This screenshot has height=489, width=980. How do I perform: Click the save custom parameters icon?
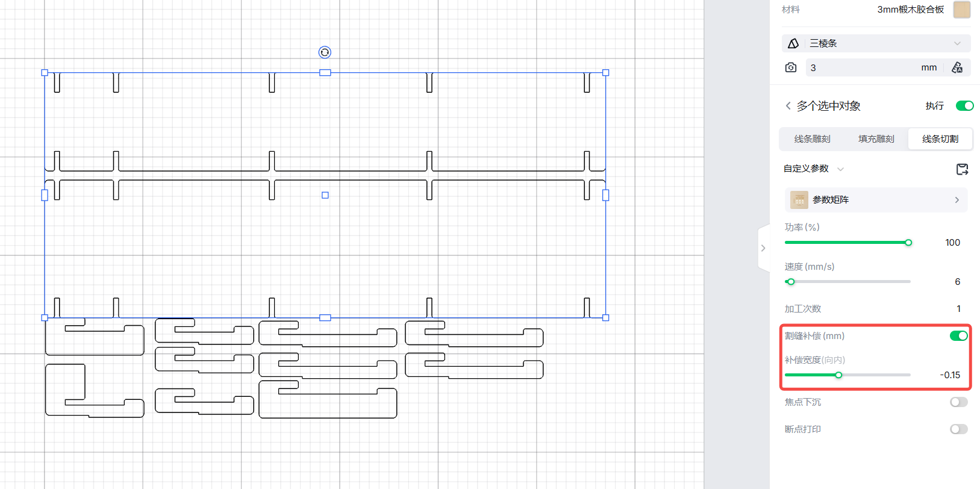pyautogui.click(x=962, y=169)
